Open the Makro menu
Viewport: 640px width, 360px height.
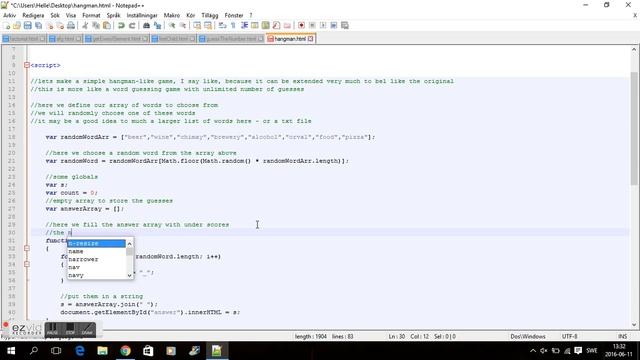[x=172, y=16]
